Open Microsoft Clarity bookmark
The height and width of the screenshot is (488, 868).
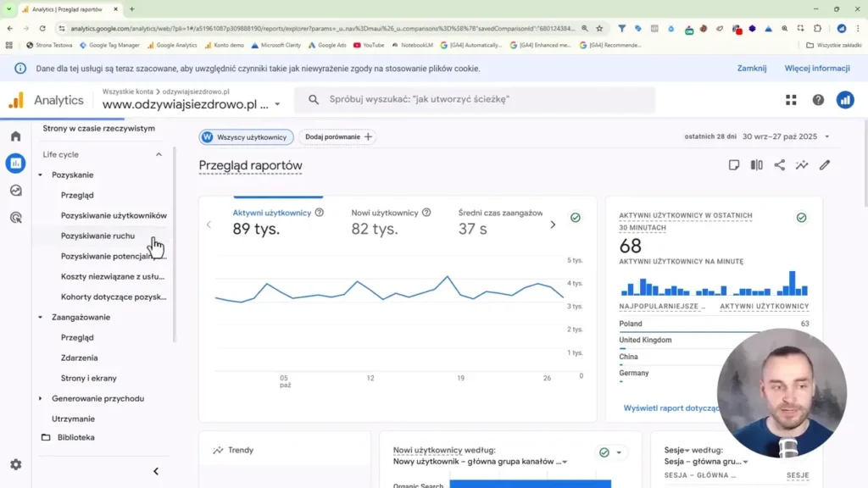click(x=275, y=46)
